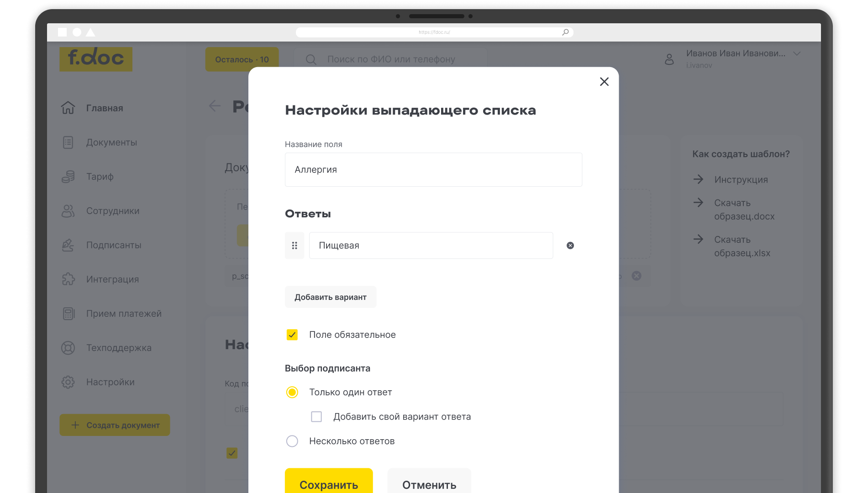This screenshot has width=868, height=493.
Task: Click the coins icon next to Тариф
Action: [68, 177]
